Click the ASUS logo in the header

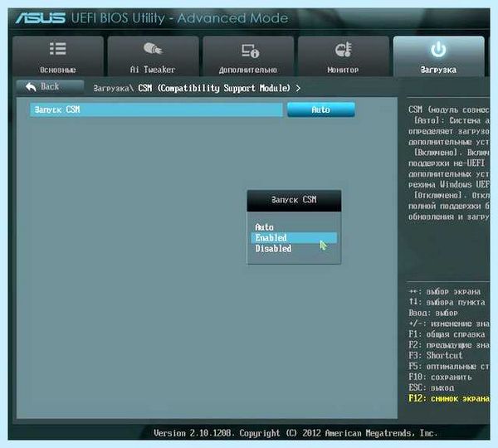pyautogui.click(x=41, y=18)
